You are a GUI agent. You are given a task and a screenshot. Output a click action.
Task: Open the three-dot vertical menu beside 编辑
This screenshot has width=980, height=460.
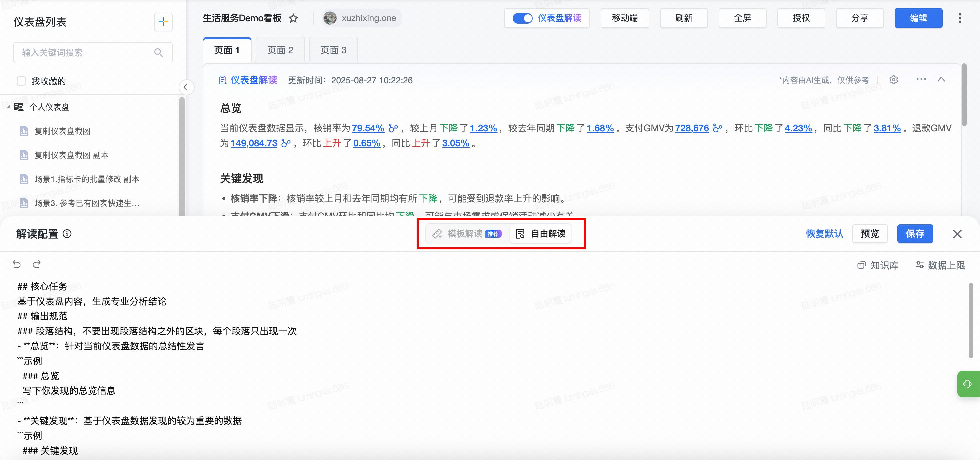959,18
